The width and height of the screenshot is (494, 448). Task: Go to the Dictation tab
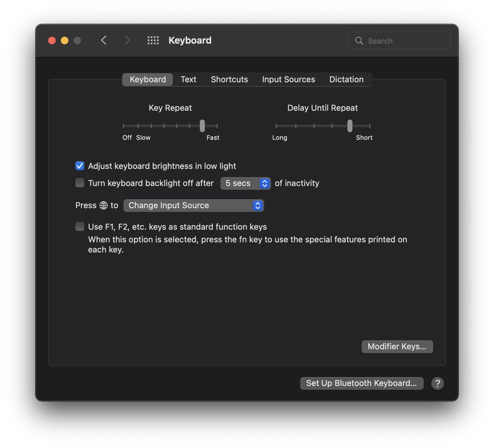pos(346,79)
